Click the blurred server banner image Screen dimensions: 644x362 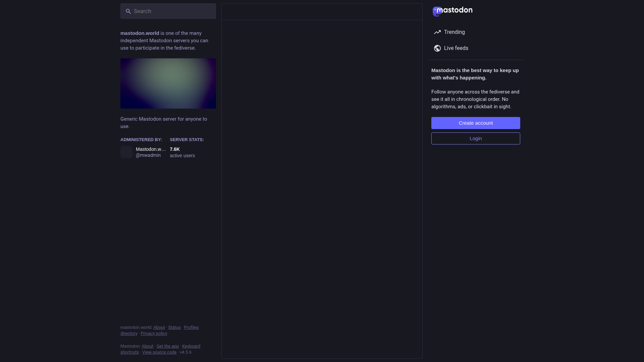(x=168, y=83)
